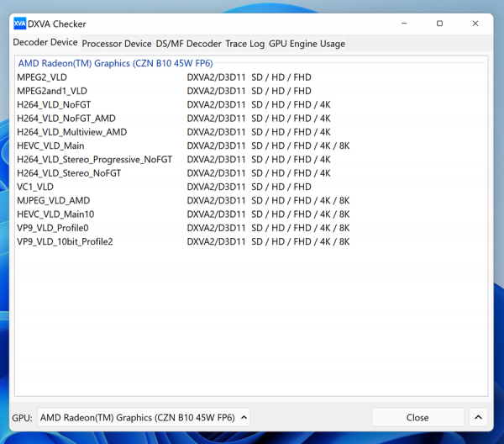Select the MJPEG_VLD_AMD decoder row

tap(53, 201)
